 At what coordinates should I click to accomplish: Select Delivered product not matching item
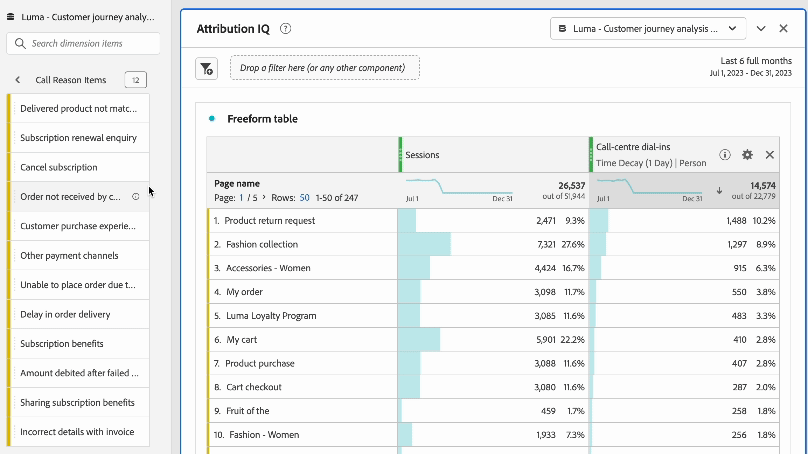point(78,108)
